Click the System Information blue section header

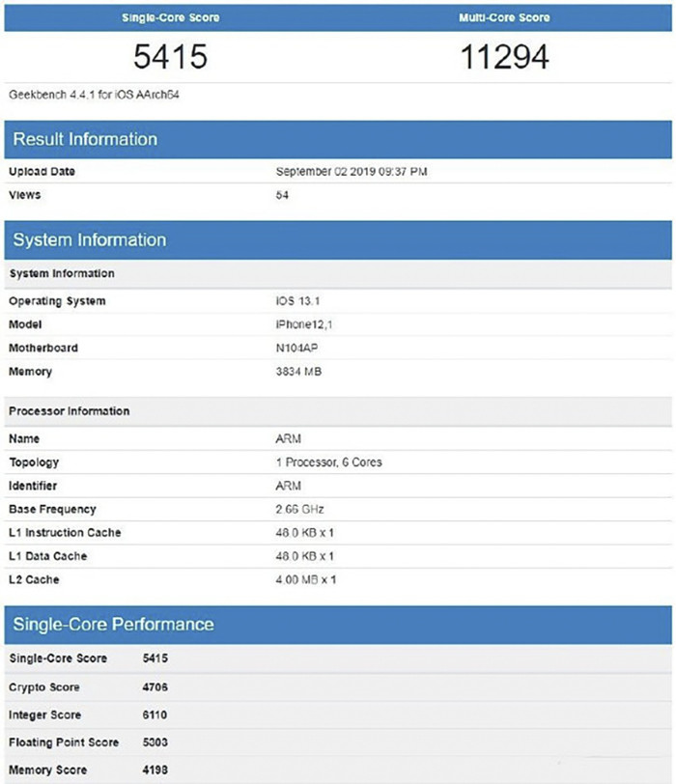(x=90, y=239)
